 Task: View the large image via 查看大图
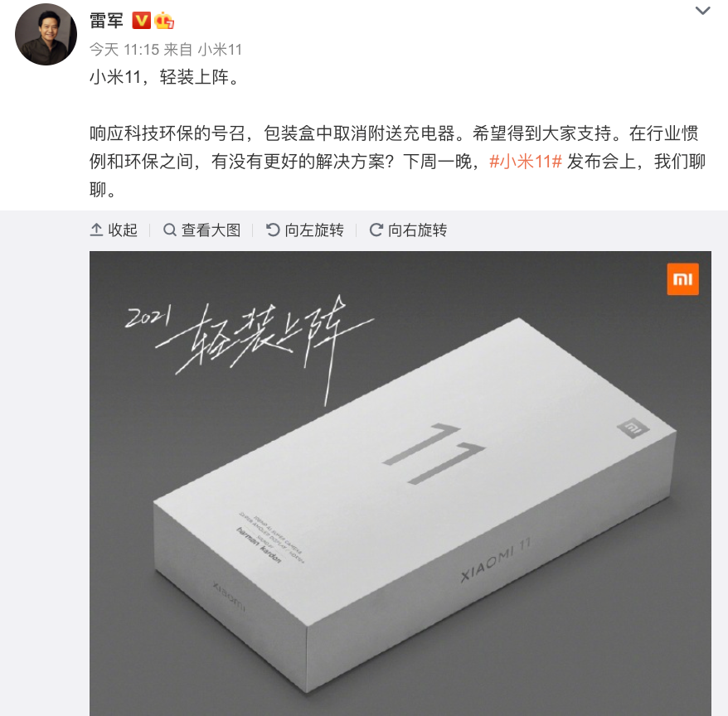pos(202,230)
